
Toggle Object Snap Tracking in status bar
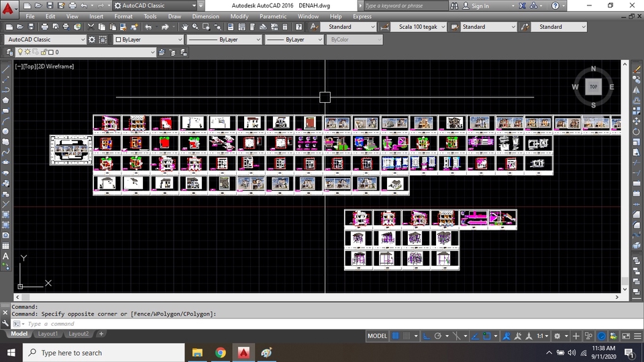475,336
